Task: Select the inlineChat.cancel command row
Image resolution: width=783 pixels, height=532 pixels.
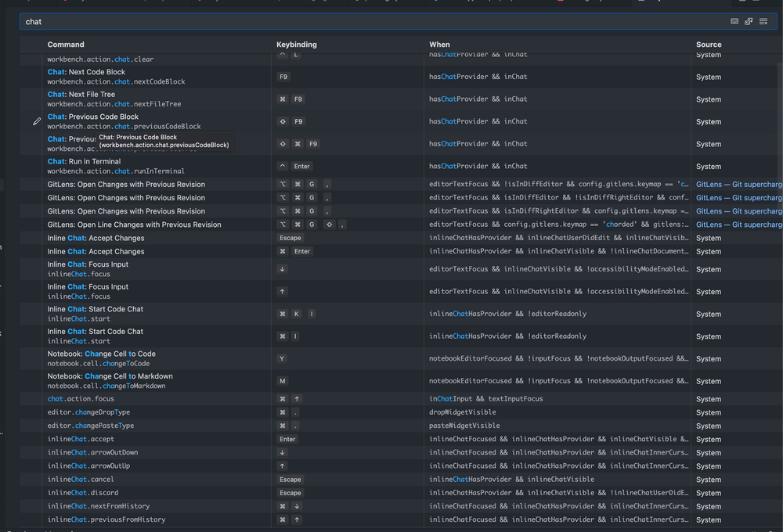Action: [157, 479]
